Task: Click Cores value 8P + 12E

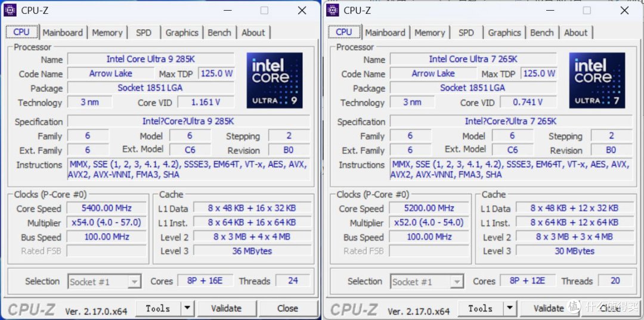Action: (x=527, y=281)
